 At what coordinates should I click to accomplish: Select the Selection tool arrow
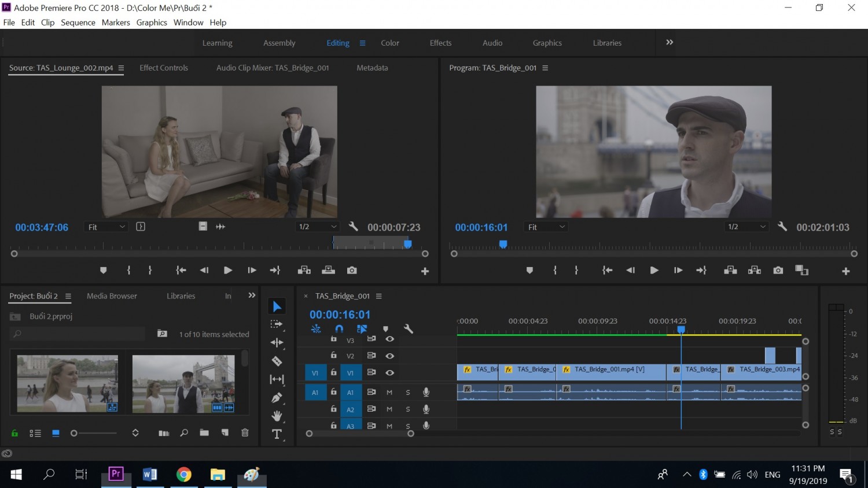[x=277, y=306]
